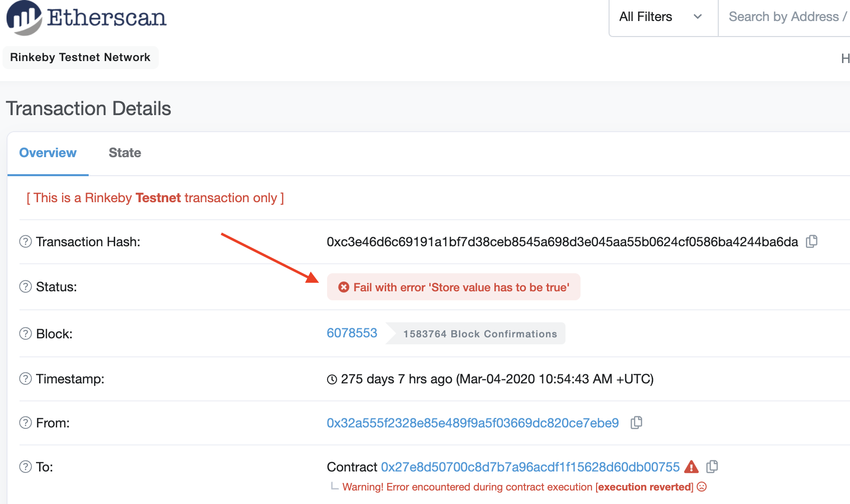850x504 pixels.
Task: Copy the contract address via copy icon
Action: 712,466
